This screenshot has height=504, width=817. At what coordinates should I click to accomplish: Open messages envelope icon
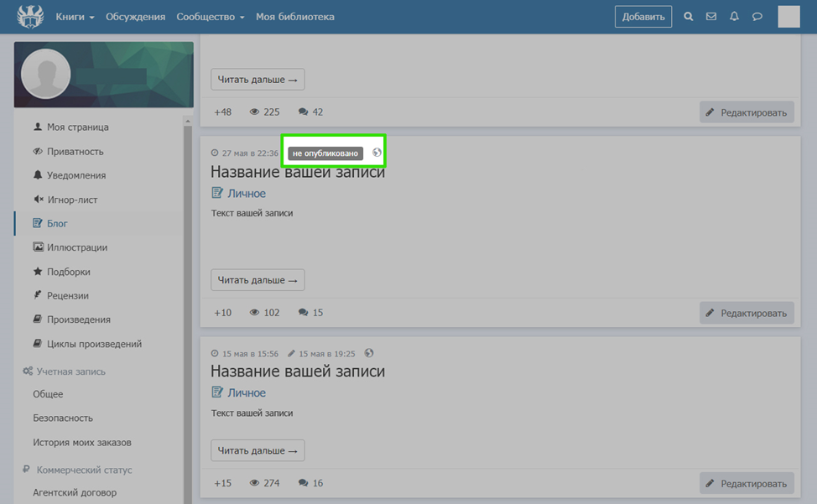pyautogui.click(x=711, y=17)
